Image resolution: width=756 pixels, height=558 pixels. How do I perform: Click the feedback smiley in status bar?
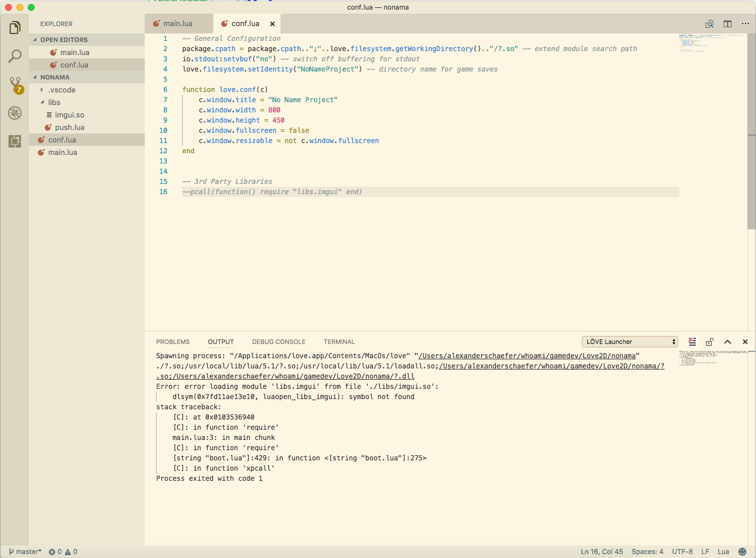pyautogui.click(x=742, y=552)
